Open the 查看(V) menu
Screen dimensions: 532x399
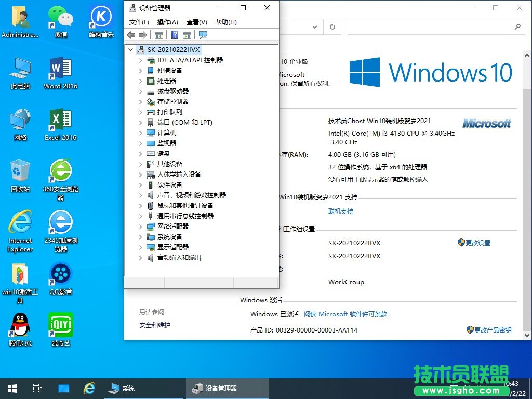196,22
